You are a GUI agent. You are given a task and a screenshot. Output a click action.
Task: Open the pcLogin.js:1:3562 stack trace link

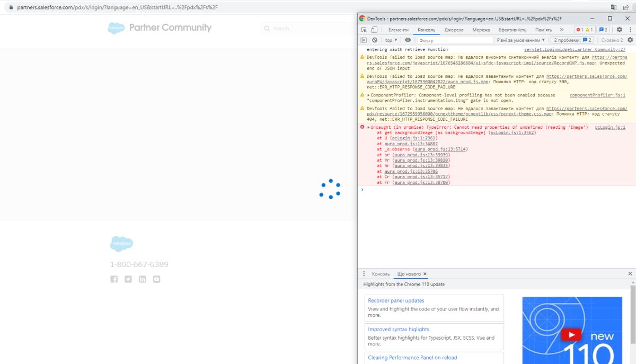tap(513, 132)
